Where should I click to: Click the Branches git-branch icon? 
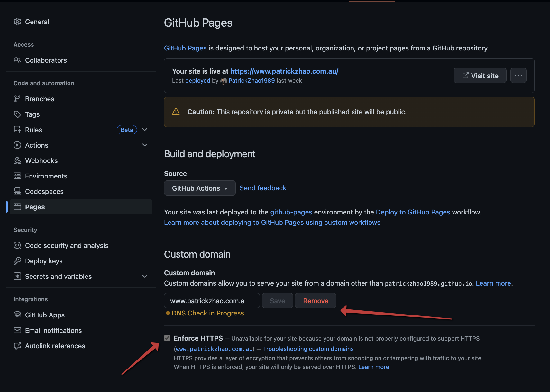(x=17, y=99)
